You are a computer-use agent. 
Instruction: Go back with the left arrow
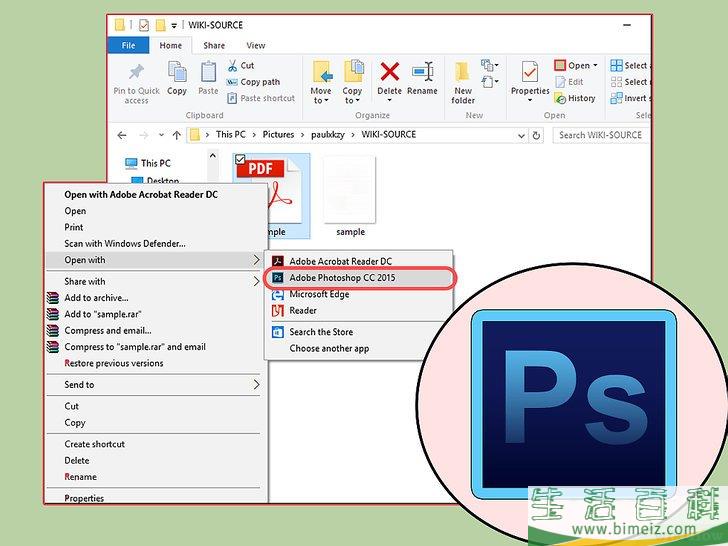point(122,135)
